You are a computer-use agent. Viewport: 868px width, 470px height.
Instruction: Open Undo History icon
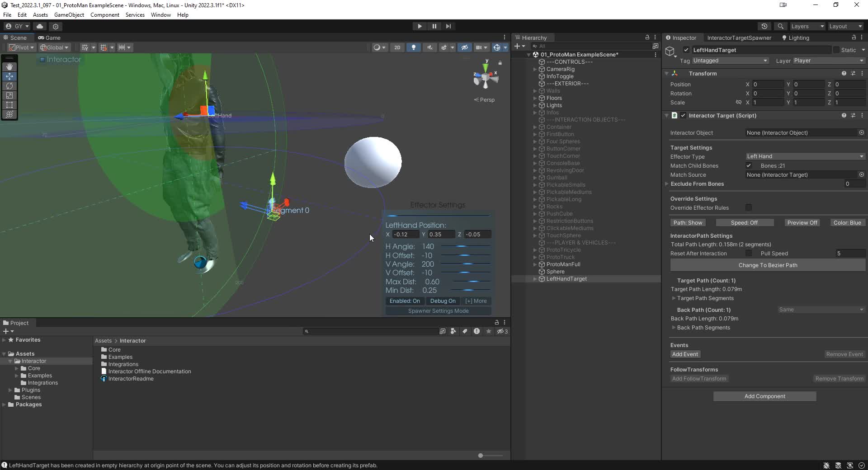764,26
